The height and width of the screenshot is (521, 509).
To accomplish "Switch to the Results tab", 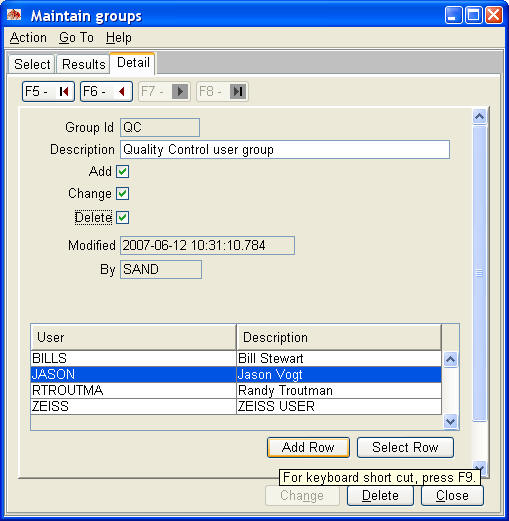I will (83, 64).
